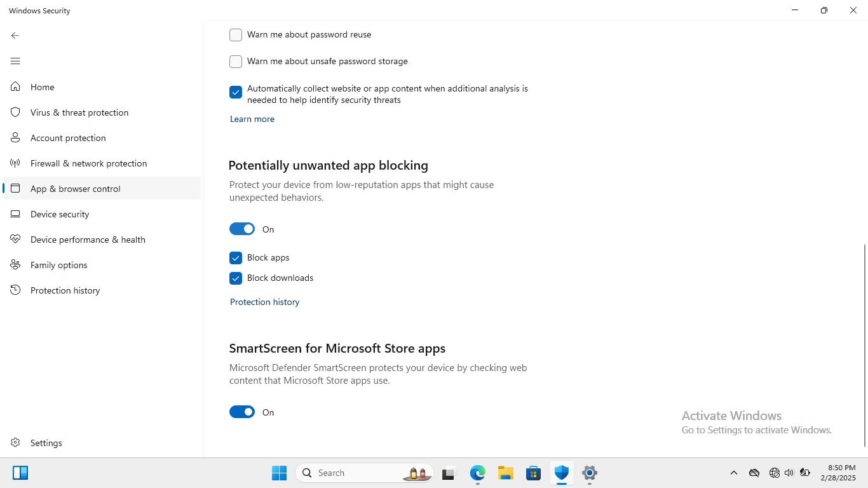Viewport: 868px width, 488px height.
Task: Expand hidden icons in the system tray
Action: pyautogui.click(x=734, y=473)
